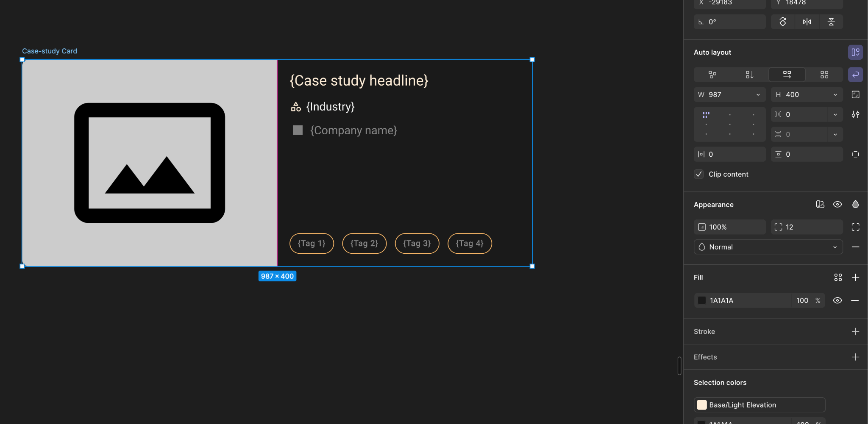Click the {Tag 3} chip
Image resolution: width=868 pixels, height=424 pixels.
[x=417, y=244]
